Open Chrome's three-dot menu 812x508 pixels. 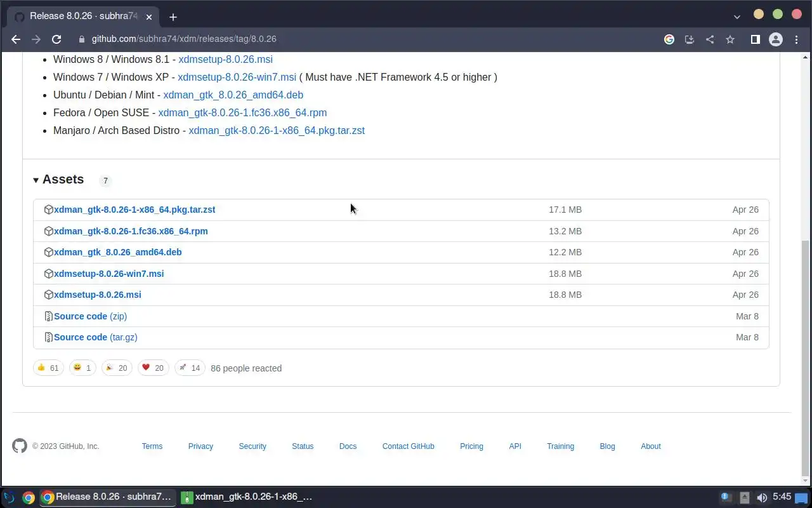(x=797, y=39)
